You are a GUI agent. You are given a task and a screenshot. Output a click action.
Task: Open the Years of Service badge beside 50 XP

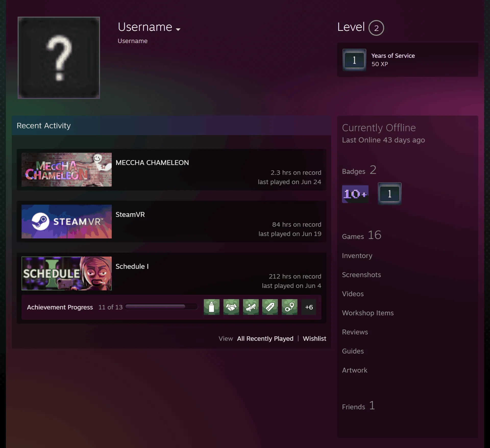354,60
